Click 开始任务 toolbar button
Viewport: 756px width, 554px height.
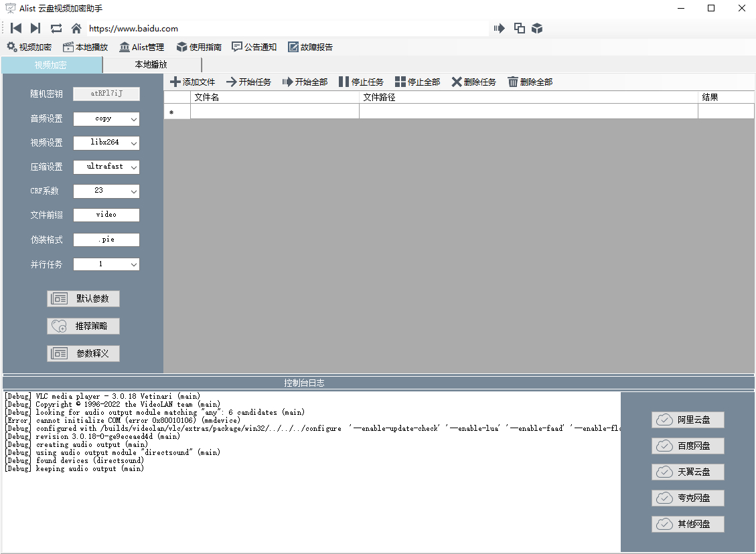tap(249, 82)
